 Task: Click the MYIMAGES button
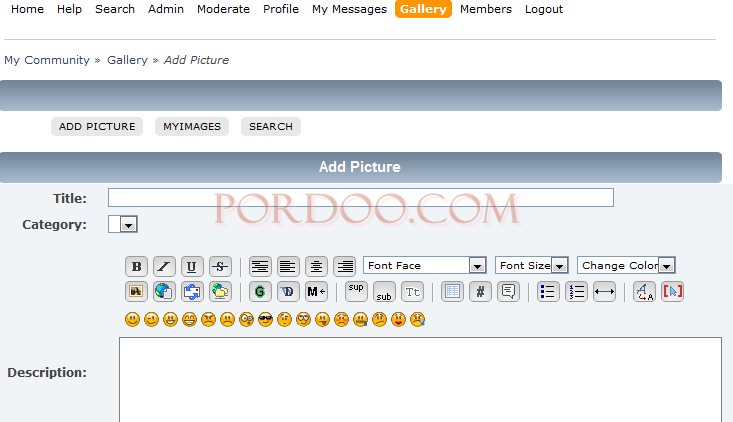pyautogui.click(x=192, y=127)
